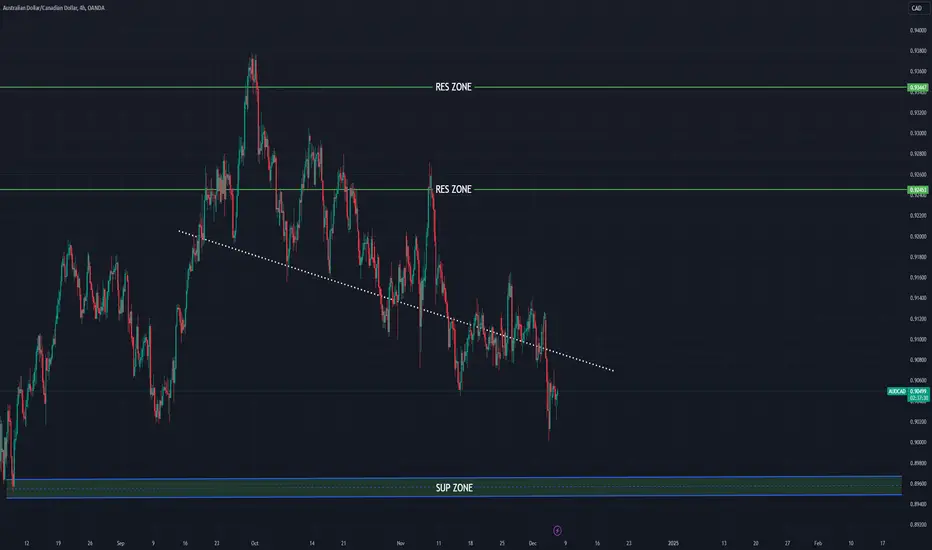The image size is (932, 550).
Task: Click the Sep date on time axis
Action: coord(121,543)
